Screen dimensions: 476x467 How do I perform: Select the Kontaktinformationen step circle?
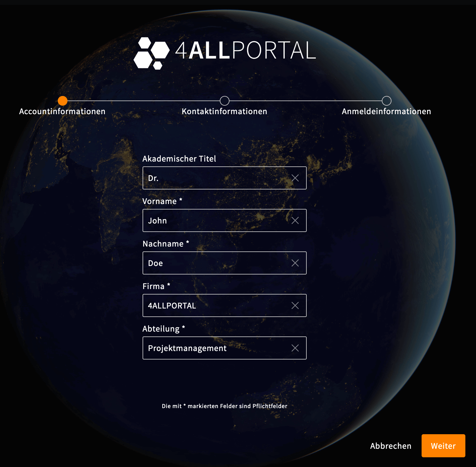[x=225, y=101]
